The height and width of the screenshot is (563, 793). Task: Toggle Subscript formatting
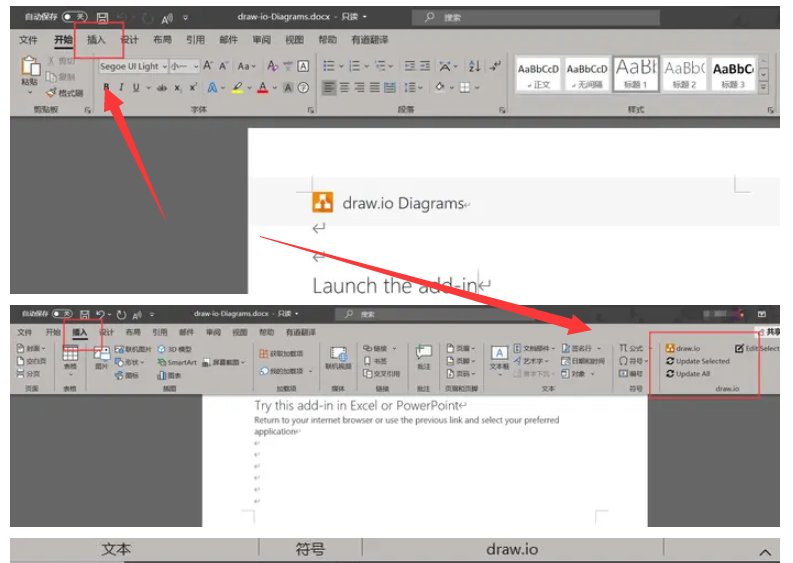(178, 88)
